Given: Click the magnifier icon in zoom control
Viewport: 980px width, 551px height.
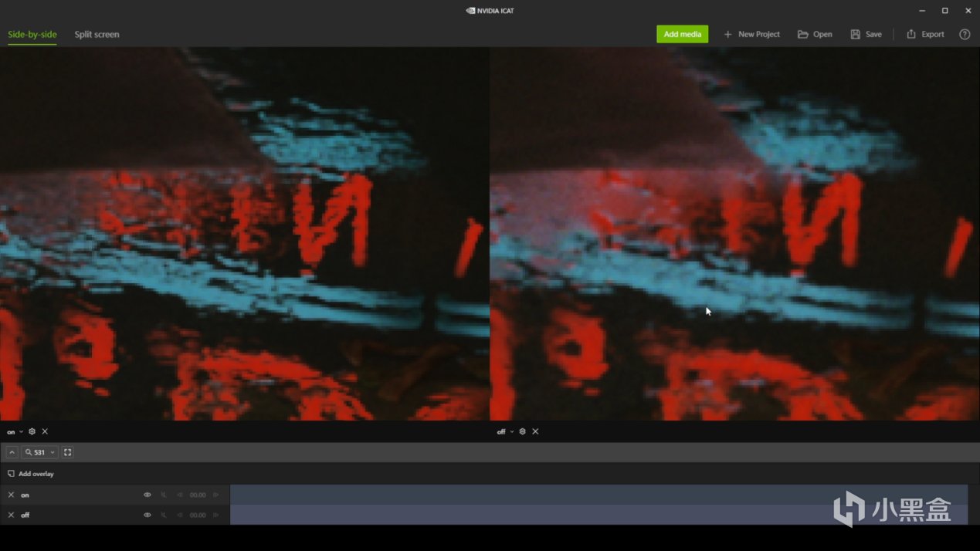Looking at the screenshot, I should coord(29,452).
